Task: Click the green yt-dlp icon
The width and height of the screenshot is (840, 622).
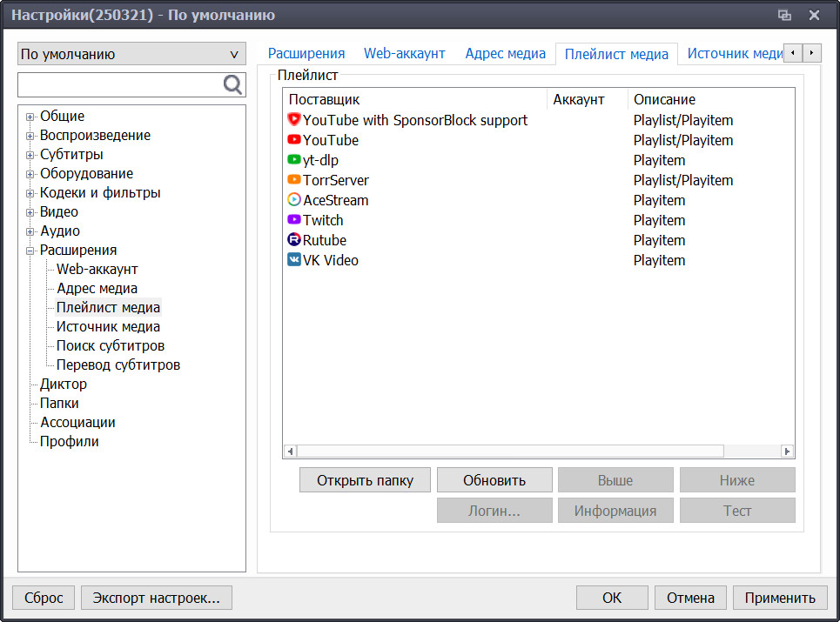Action: point(294,159)
